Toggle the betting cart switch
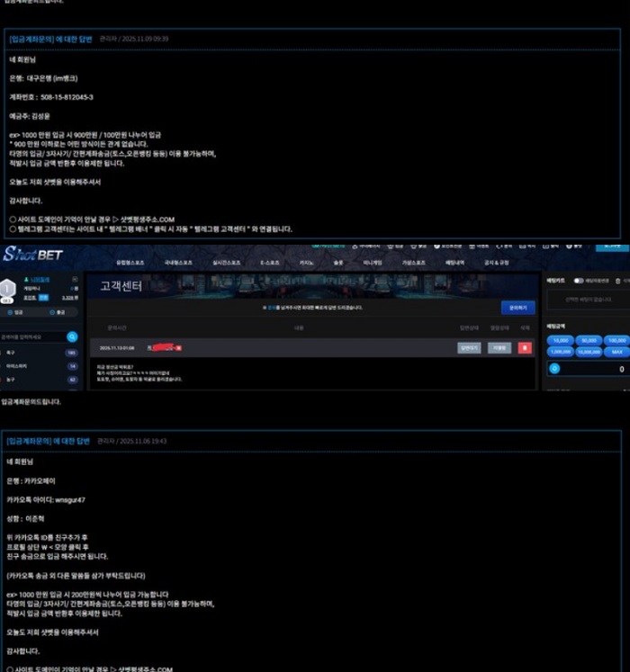 tap(579, 281)
